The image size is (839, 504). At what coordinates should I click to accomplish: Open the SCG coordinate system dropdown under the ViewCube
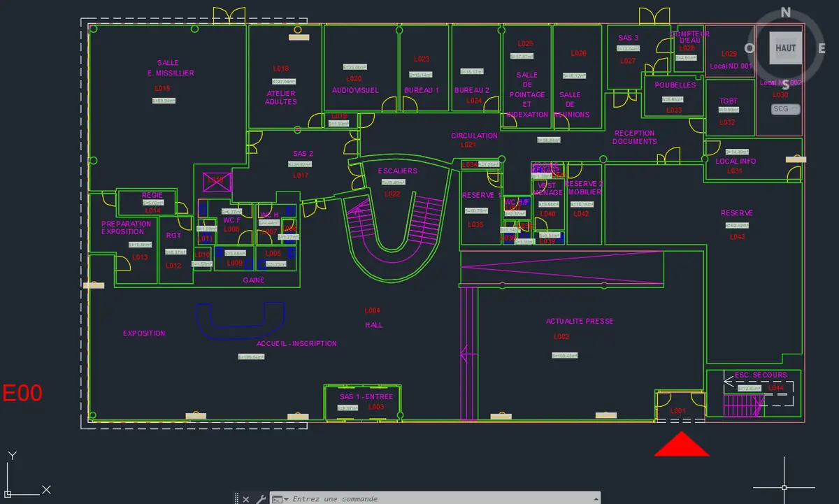(784, 108)
